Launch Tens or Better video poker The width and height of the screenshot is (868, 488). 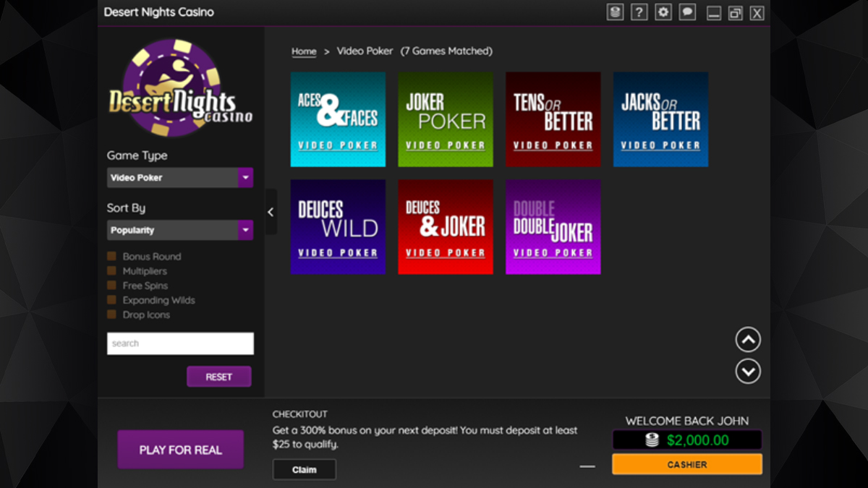pyautogui.click(x=553, y=119)
